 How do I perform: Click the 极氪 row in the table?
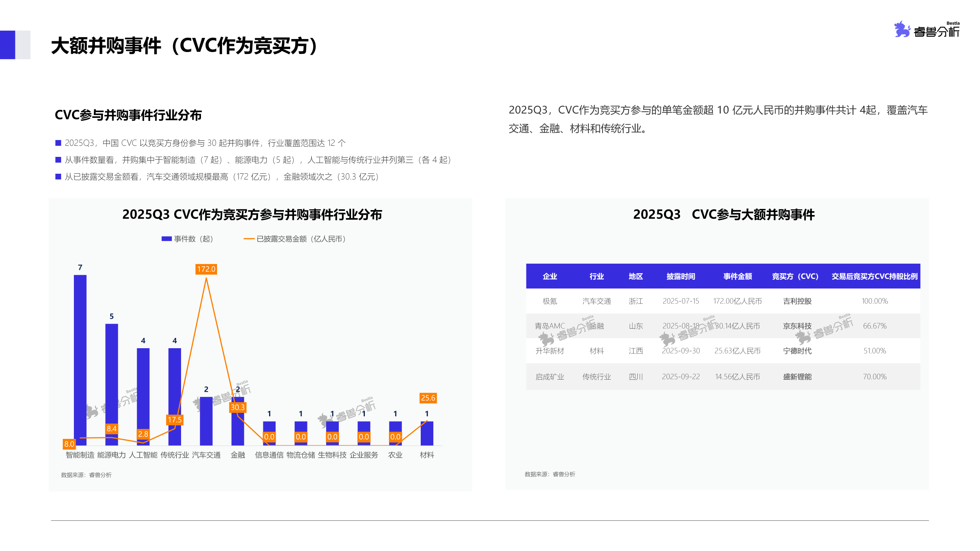pos(550,301)
